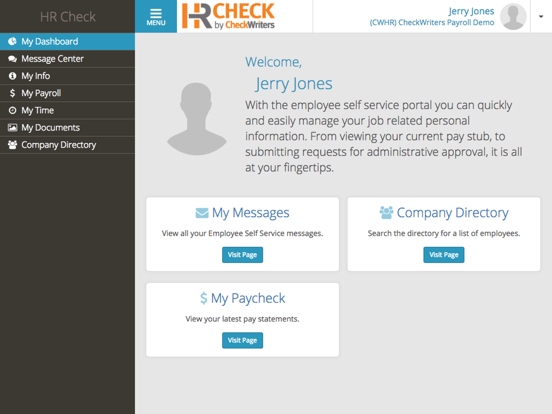Open My Time in the sidebar
552x414 pixels.
pyautogui.click(x=67, y=111)
